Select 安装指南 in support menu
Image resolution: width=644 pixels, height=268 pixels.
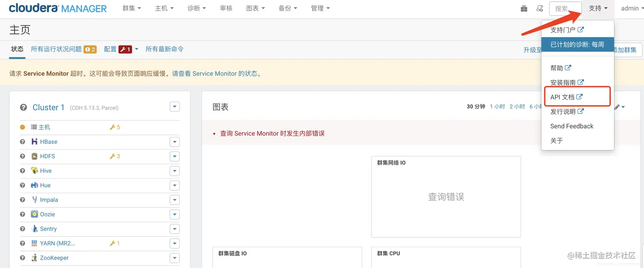click(x=578, y=83)
